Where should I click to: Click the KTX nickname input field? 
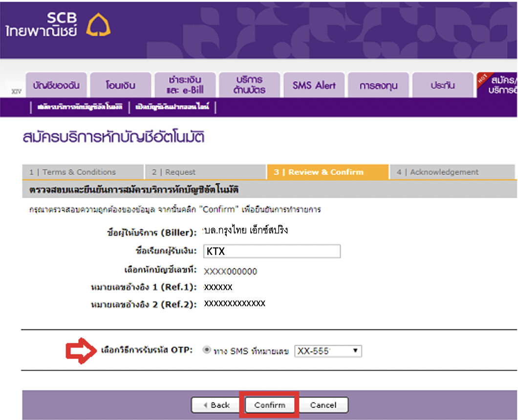pos(272,251)
